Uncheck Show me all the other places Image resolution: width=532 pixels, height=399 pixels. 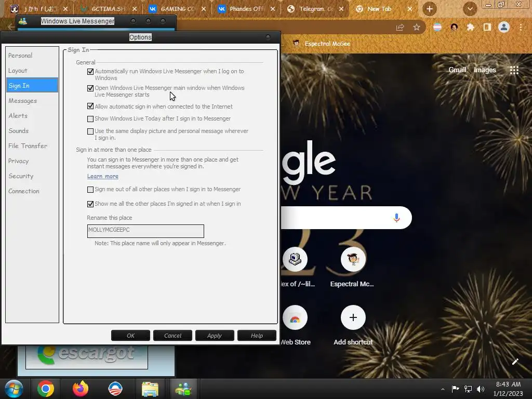[x=90, y=204]
